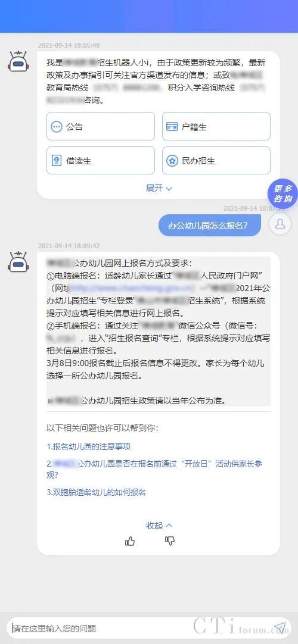298x644 pixels.
Task: Click the thumbs up icon
Action: [x=130, y=541]
